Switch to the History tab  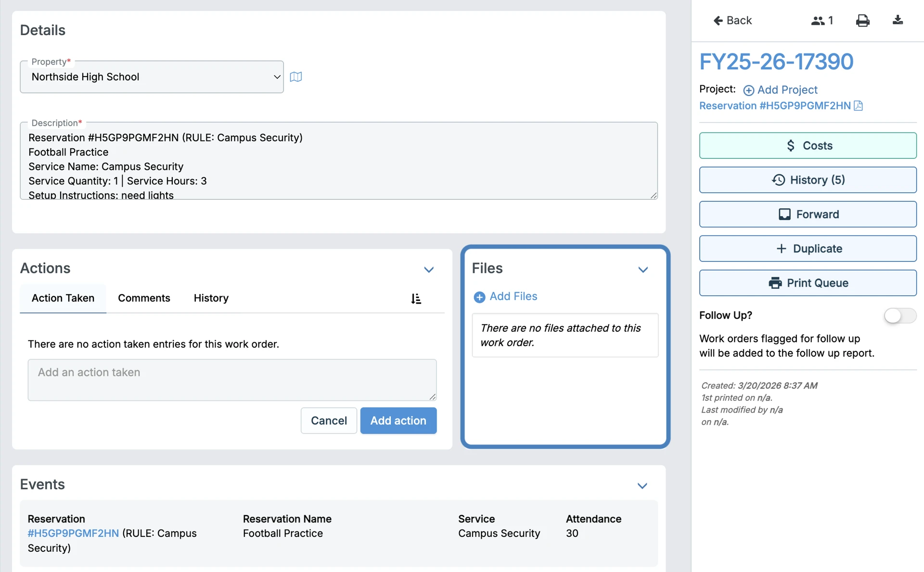pos(211,298)
